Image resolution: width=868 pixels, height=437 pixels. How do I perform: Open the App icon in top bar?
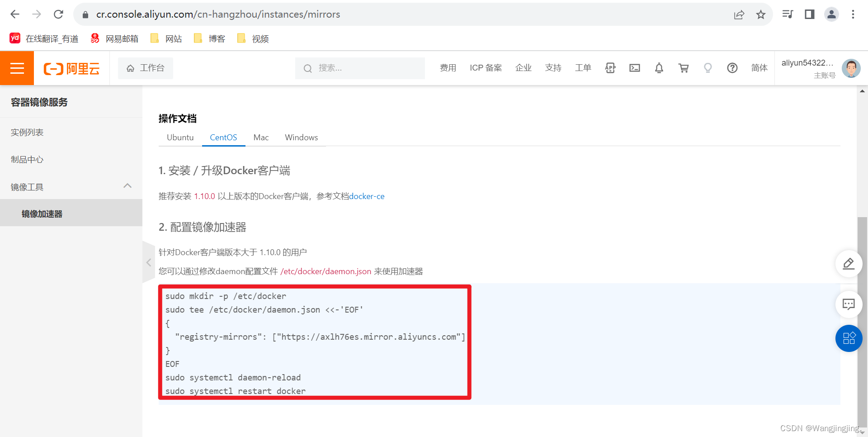click(610, 68)
